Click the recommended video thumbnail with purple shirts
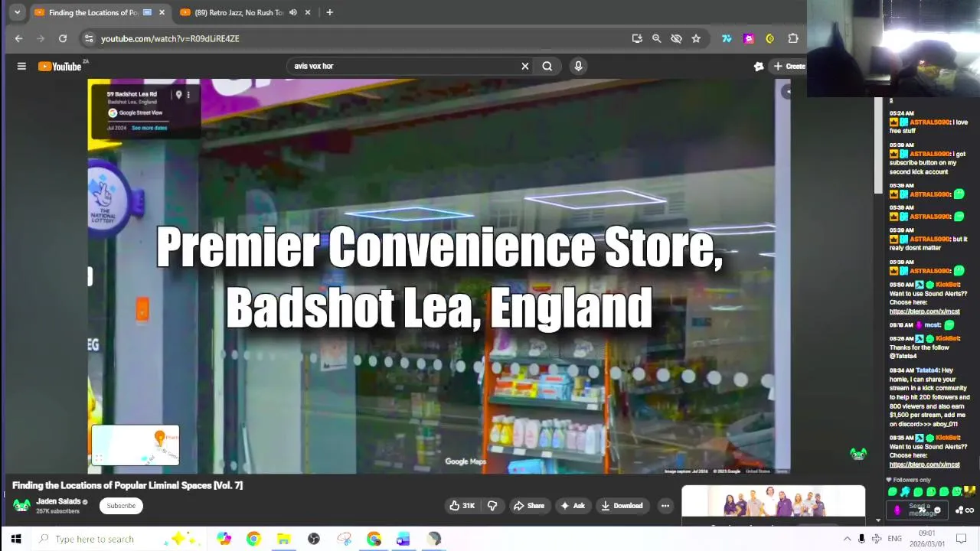This screenshot has width=980, height=551. tap(773, 501)
